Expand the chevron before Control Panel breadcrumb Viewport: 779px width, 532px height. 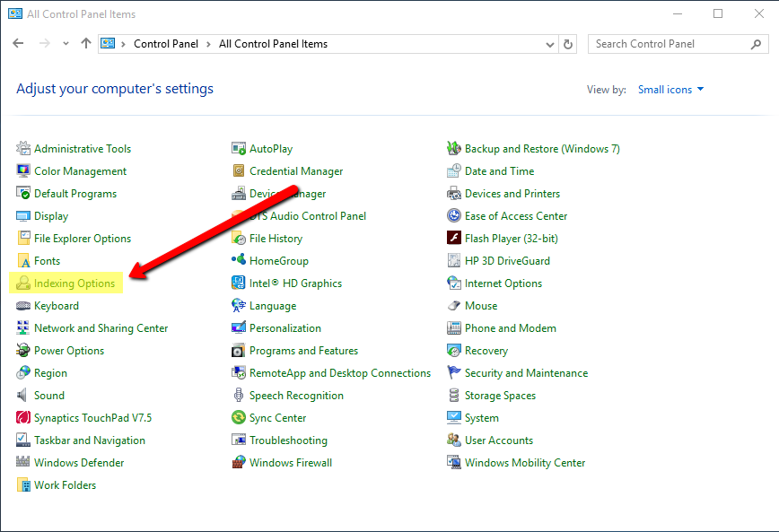click(x=123, y=44)
